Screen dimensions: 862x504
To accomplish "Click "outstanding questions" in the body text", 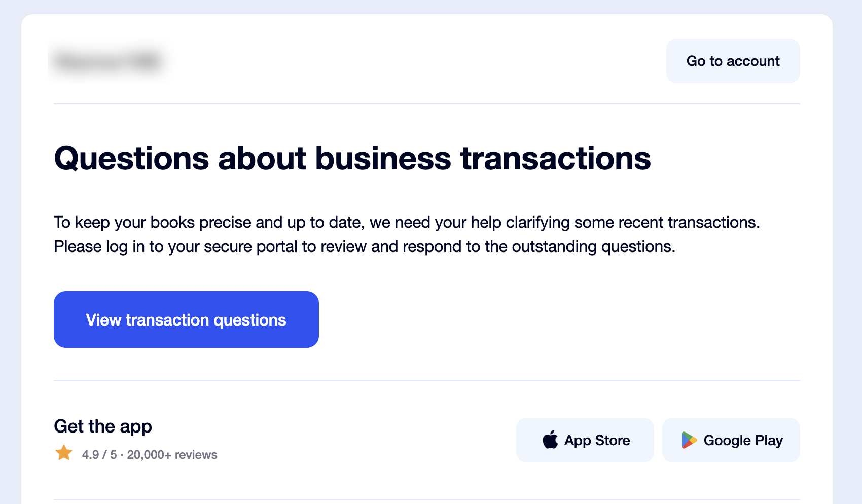I will point(593,247).
